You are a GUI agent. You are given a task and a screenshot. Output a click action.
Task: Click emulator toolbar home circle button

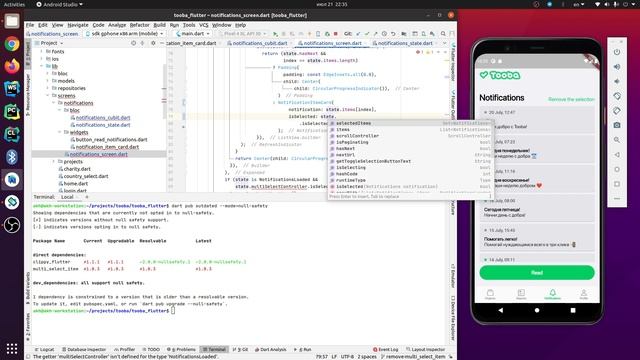click(x=617, y=169)
